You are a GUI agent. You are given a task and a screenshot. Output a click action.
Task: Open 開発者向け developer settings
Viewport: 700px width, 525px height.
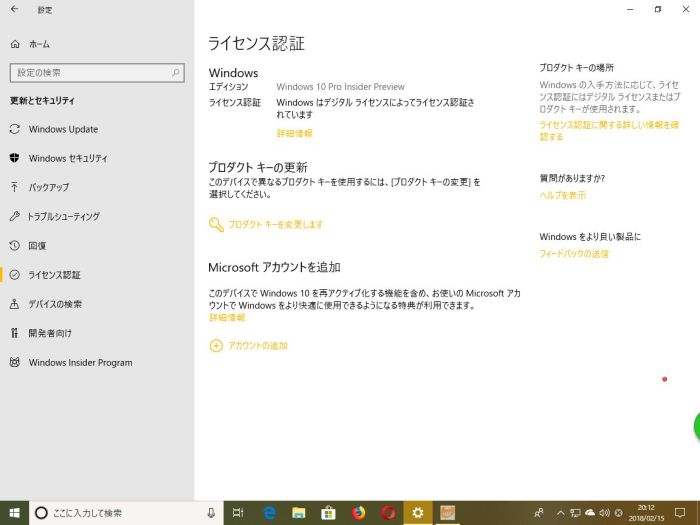(x=50, y=333)
